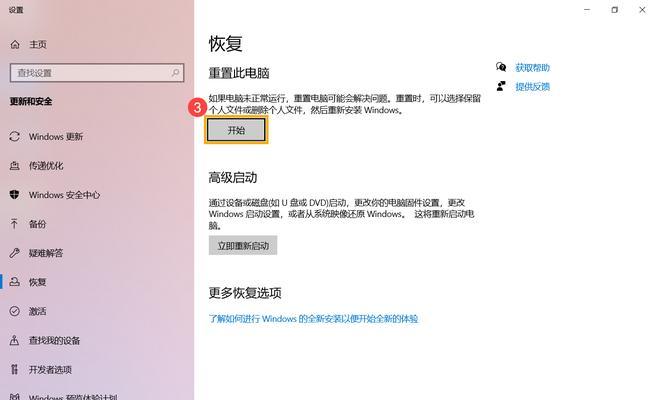Click the 高级启动 heading text
The width and height of the screenshot is (657, 400).
(x=233, y=178)
